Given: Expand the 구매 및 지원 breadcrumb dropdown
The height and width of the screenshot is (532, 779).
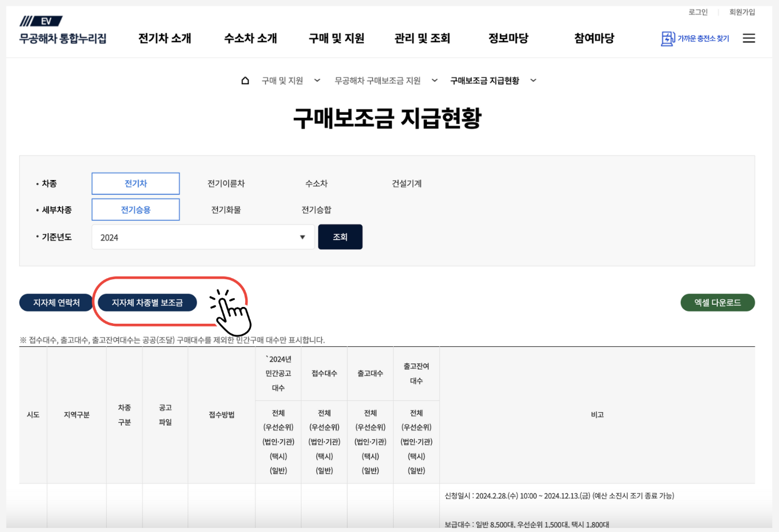Looking at the screenshot, I should [316, 80].
